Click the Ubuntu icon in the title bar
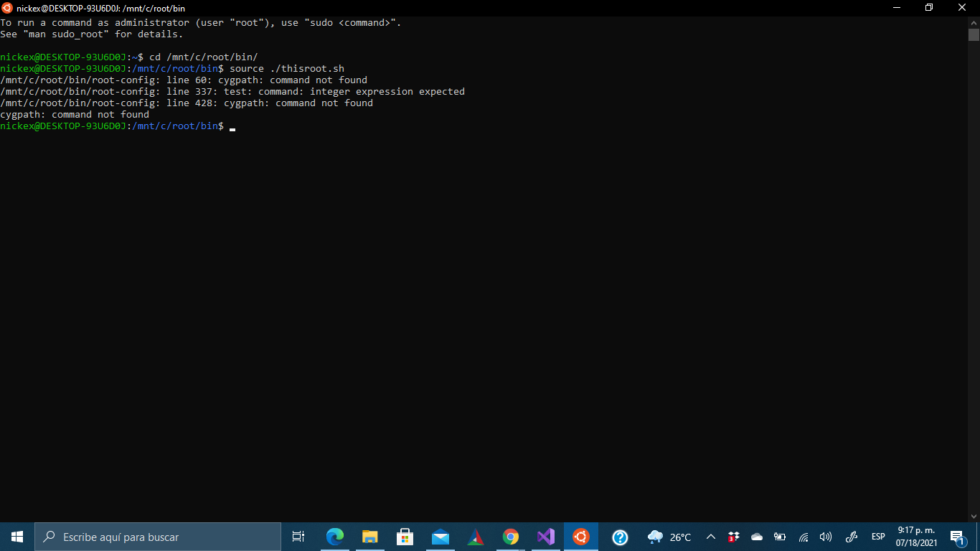 click(x=7, y=8)
